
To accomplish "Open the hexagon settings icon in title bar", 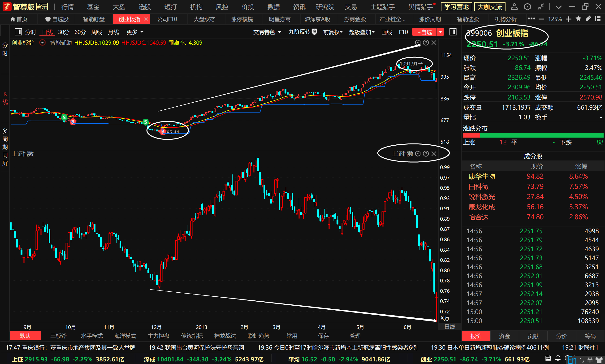I will 527,7.
